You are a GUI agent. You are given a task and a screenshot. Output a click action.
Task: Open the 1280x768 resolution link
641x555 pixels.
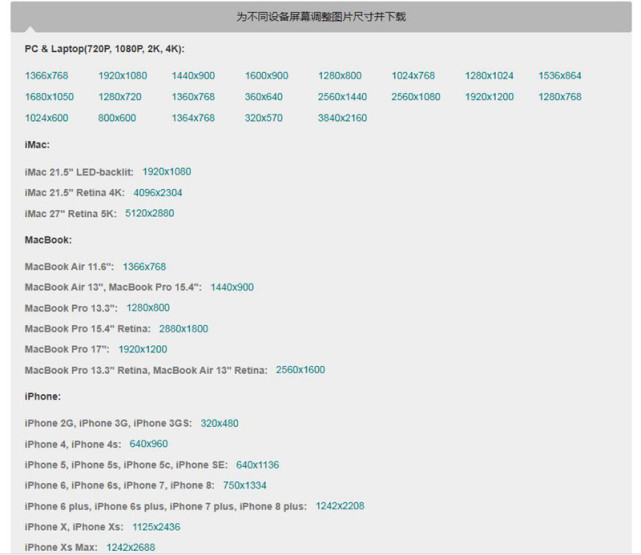[x=560, y=97]
